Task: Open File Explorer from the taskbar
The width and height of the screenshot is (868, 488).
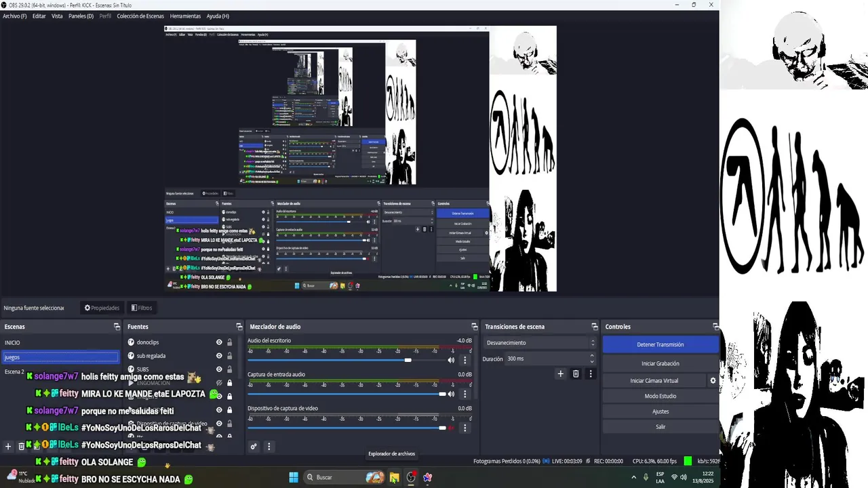Action: (394, 477)
